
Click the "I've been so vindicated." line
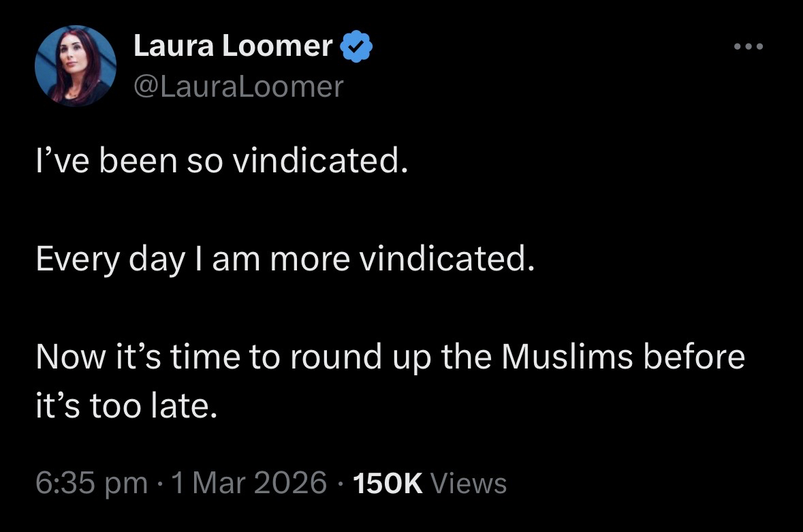click(x=221, y=163)
